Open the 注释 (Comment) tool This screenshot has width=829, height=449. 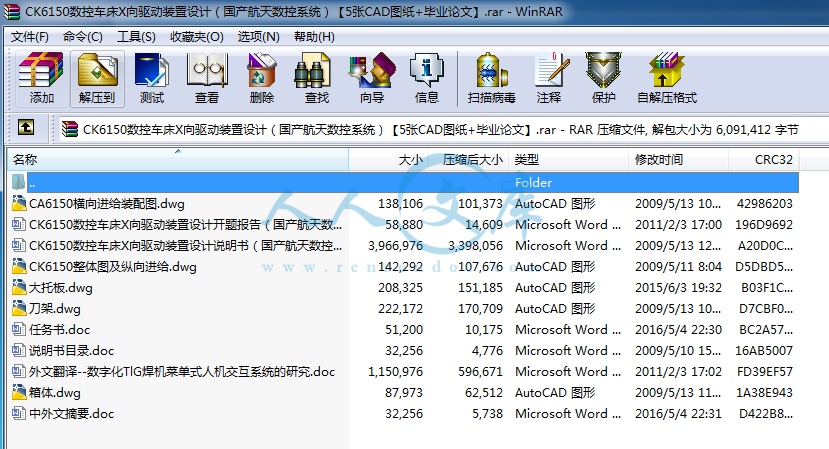[549, 78]
